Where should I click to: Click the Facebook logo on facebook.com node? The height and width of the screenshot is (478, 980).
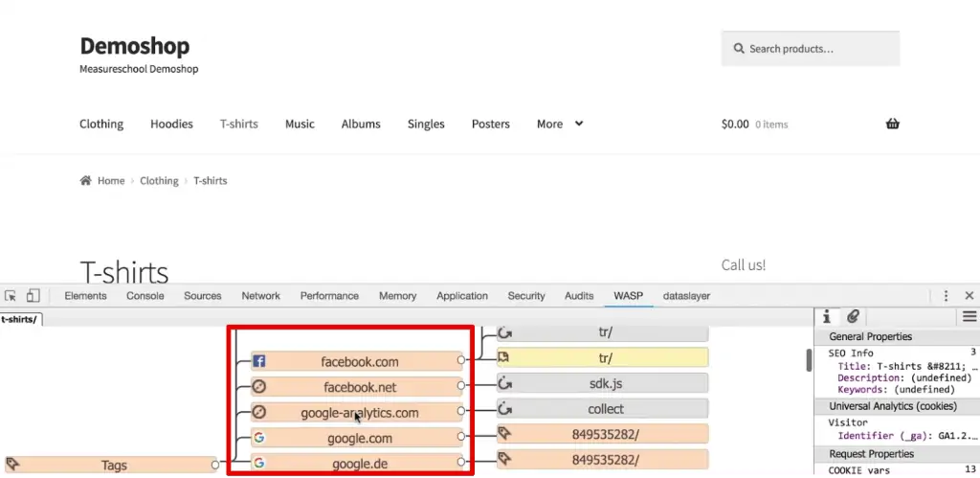point(259,361)
